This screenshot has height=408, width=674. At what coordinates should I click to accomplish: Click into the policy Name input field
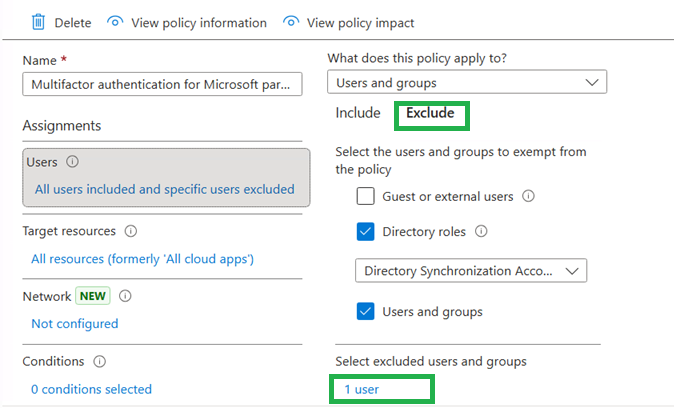click(162, 84)
